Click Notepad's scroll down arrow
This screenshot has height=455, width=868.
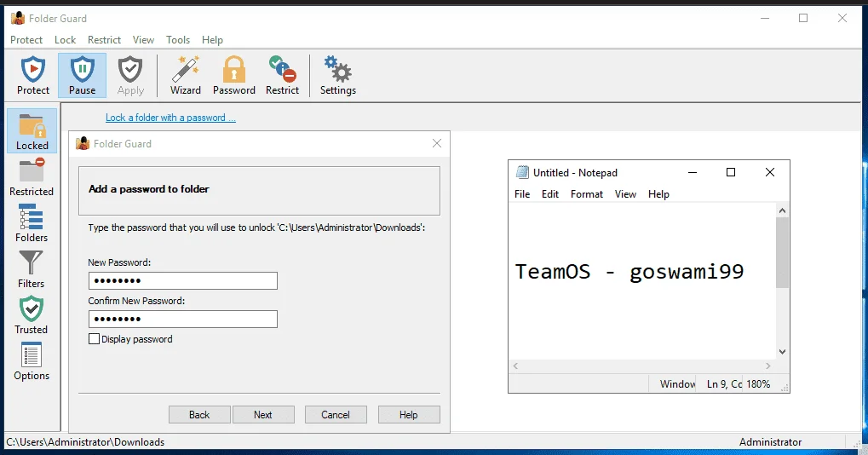(x=782, y=352)
